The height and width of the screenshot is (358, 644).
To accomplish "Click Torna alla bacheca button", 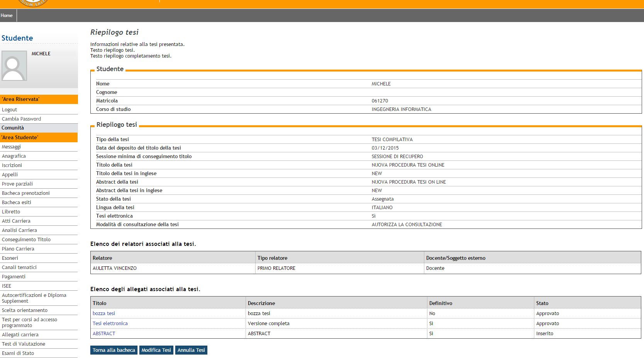I will (x=114, y=350).
